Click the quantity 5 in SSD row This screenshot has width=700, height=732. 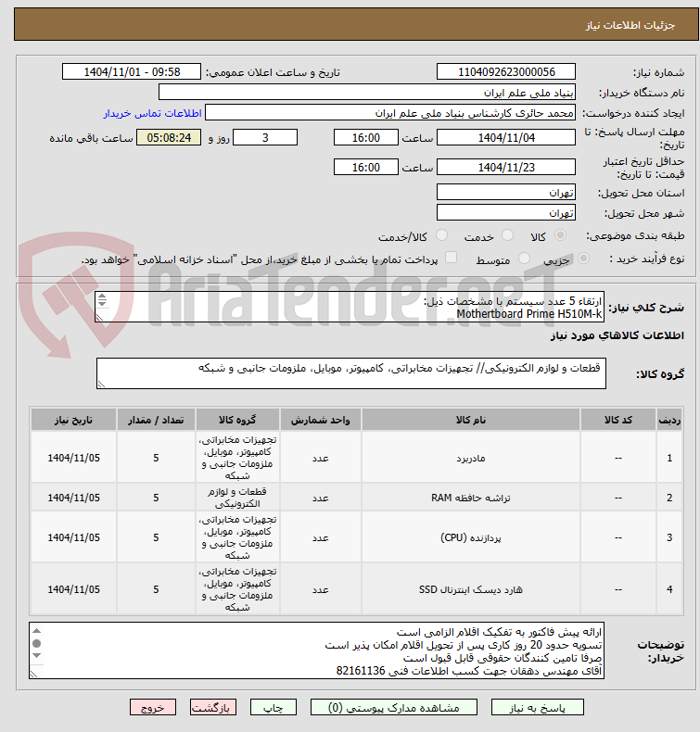click(x=156, y=589)
